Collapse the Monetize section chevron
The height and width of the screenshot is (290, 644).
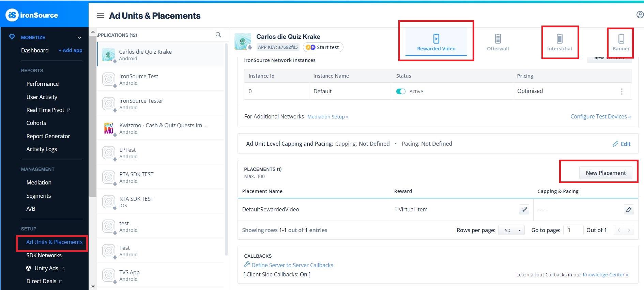[x=80, y=37]
